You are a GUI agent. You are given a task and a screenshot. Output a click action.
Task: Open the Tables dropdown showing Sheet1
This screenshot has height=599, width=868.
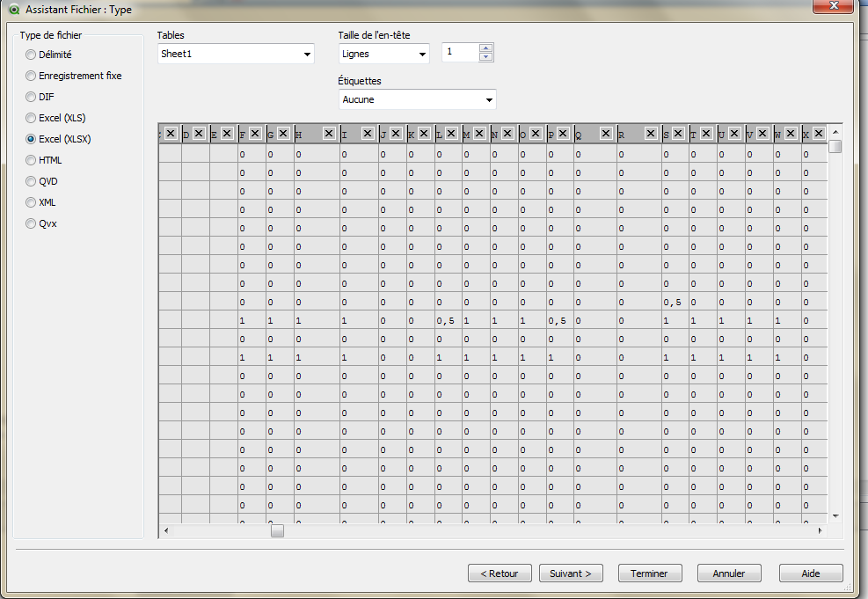pos(236,54)
